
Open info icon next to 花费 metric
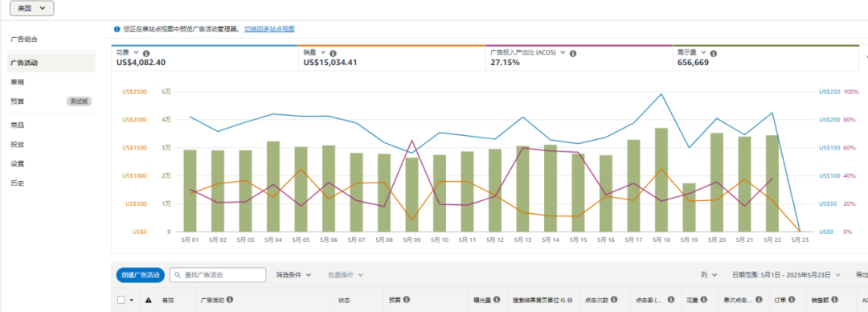(x=146, y=53)
